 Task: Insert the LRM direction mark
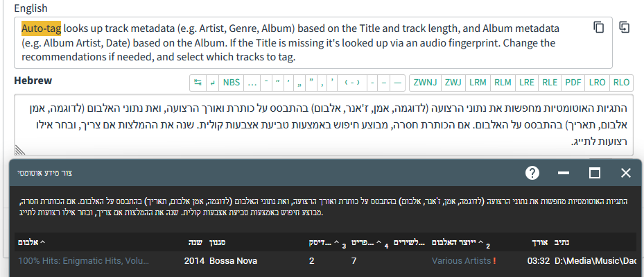pos(478,83)
